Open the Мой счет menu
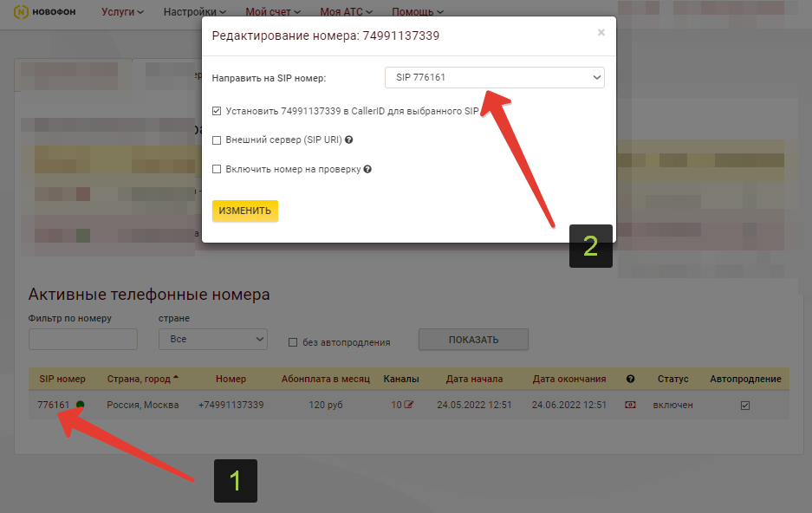 [x=273, y=11]
